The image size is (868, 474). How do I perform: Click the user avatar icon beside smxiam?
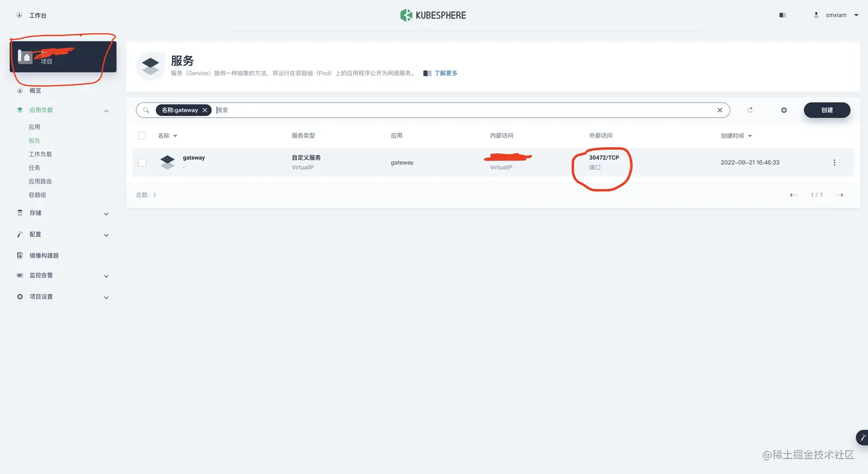click(816, 15)
